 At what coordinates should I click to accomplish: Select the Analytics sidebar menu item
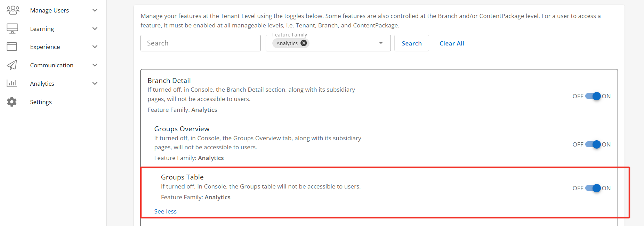point(42,84)
